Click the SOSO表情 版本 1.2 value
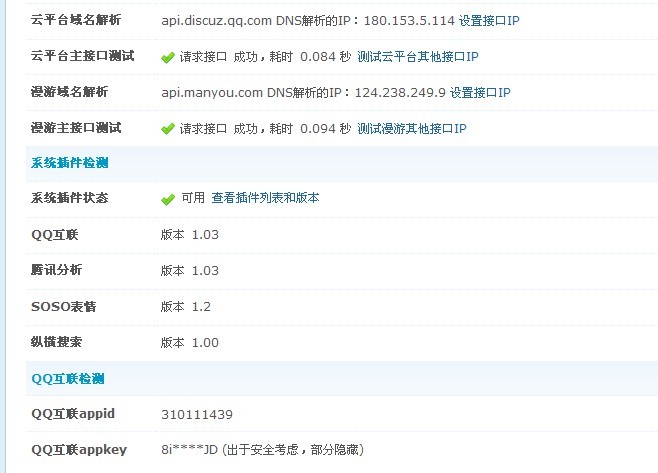658x473 pixels. click(185, 307)
